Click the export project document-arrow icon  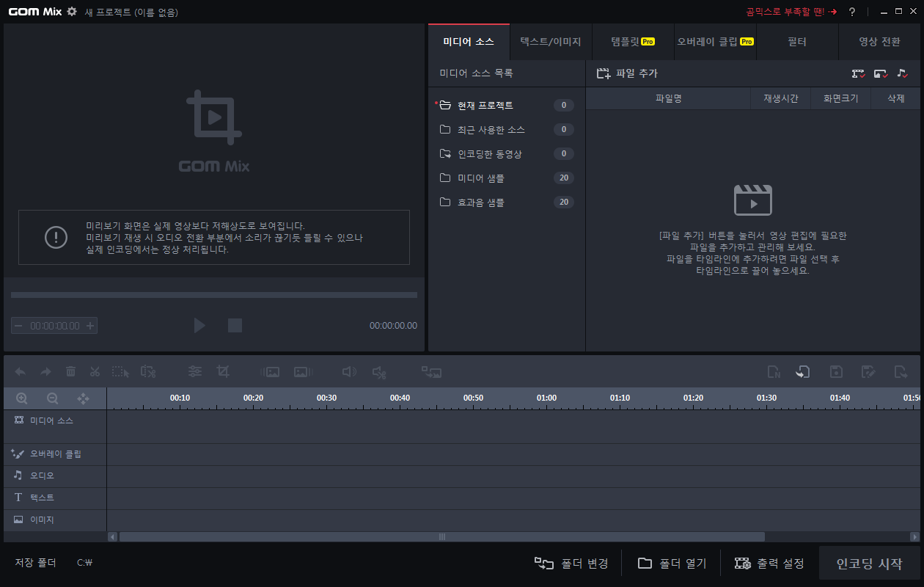point(901,372)
